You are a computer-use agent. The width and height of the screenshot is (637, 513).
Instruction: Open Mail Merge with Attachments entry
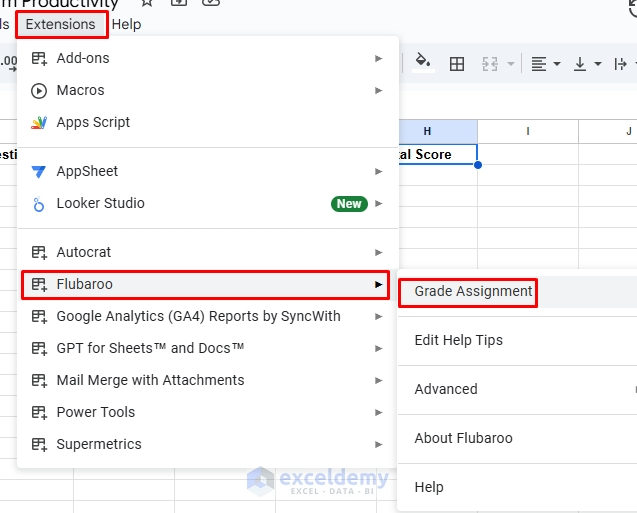[150, 380]
